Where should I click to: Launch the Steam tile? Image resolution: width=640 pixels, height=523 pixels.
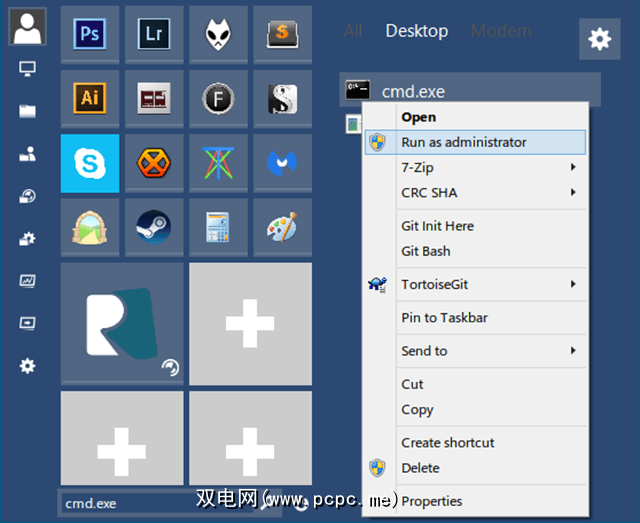click(154, 227)
